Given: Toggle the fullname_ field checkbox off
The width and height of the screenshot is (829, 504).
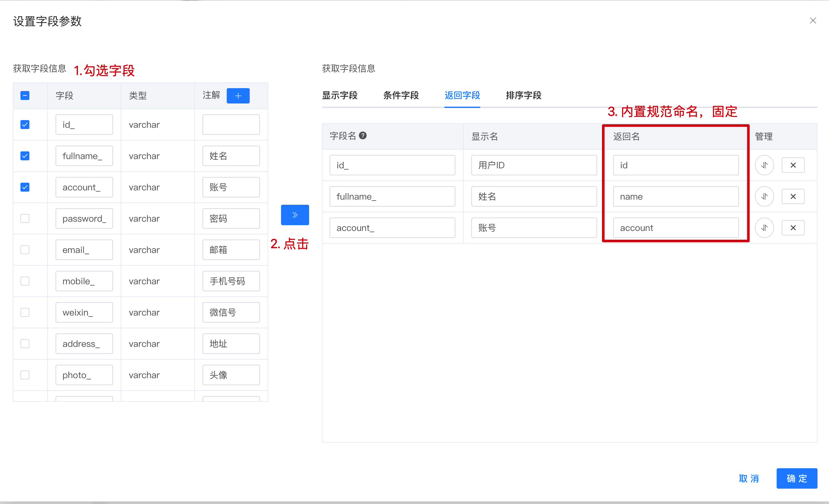Looking at the screenshot, I should (x=25, y=156).
